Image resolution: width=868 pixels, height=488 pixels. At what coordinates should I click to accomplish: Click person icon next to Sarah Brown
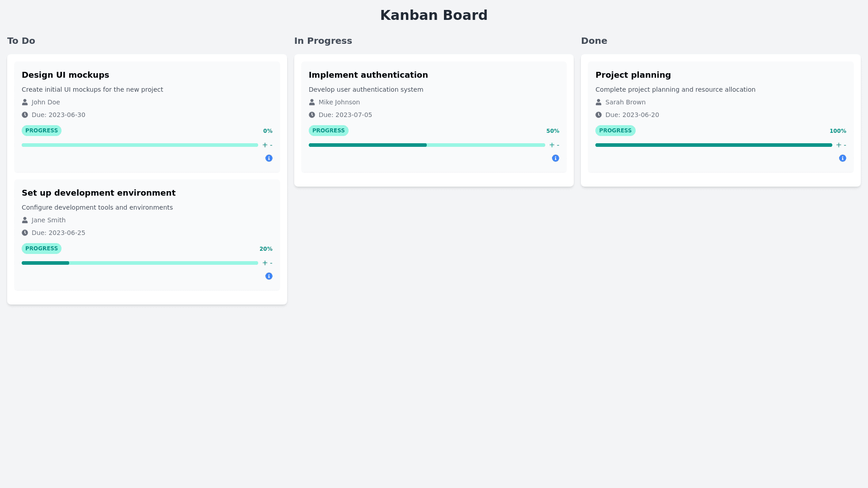[x=599, y=102]
